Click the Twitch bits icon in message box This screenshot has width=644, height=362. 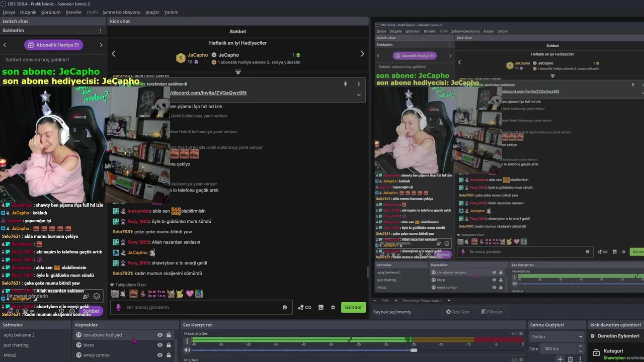click(86, 296)
